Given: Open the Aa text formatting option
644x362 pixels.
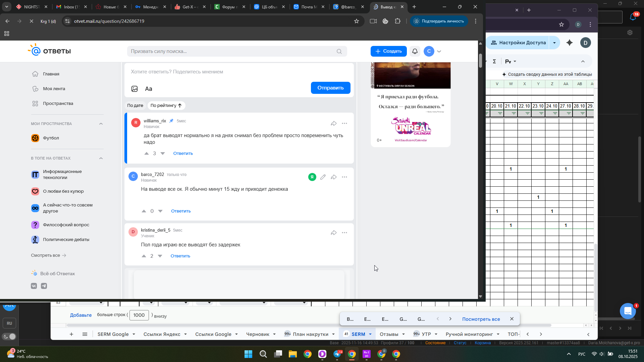Looking at the screenshot, I should pos(149,89).
